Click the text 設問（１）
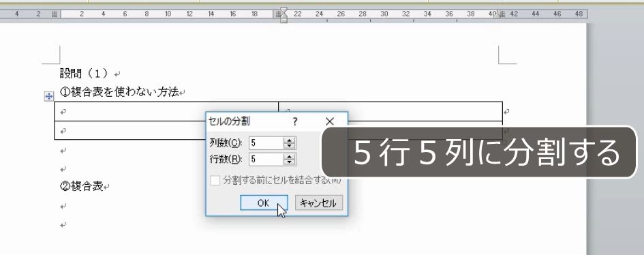The image size is (644, 255). click(85, 74)
